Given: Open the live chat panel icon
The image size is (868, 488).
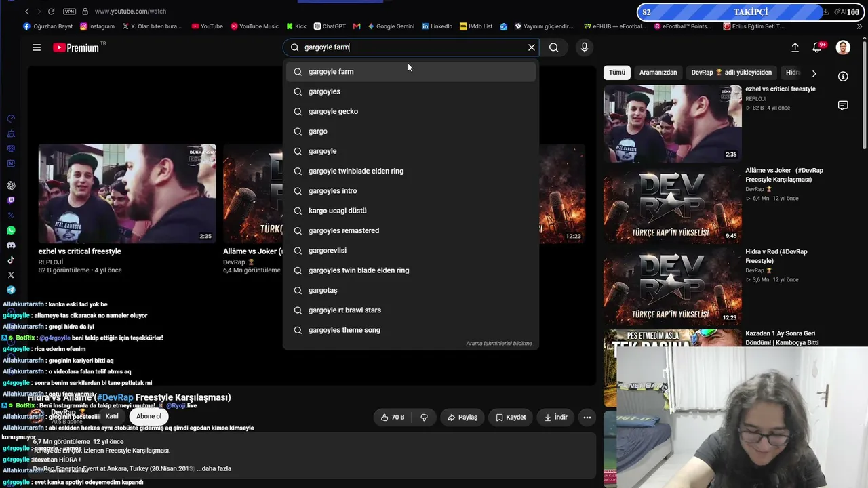Looking at the screenshot, I should click(843, 106).
